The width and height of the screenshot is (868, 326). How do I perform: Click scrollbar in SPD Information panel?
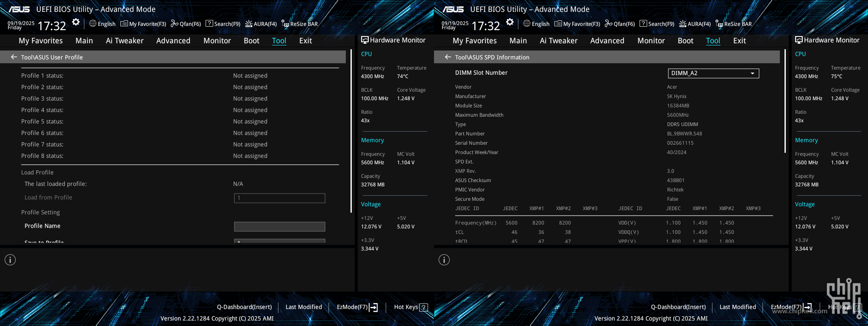coord(785,102)
